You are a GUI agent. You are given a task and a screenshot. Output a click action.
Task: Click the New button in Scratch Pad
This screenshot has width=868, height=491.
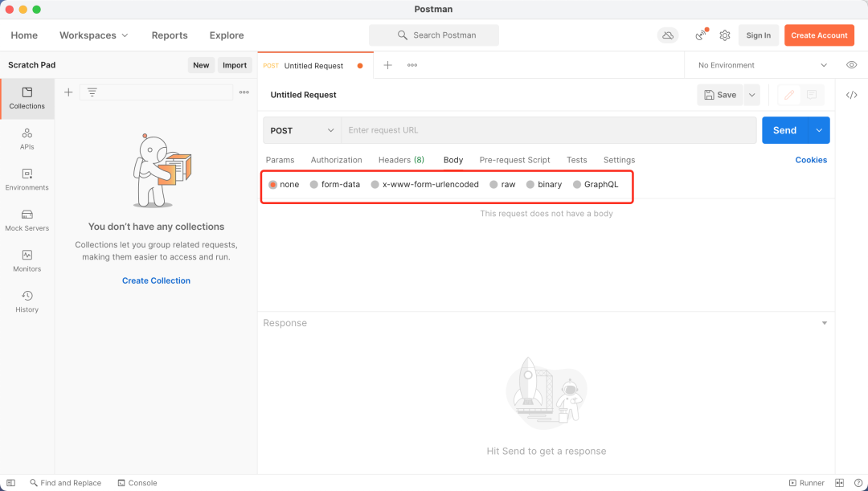click(x=201, y=65)
